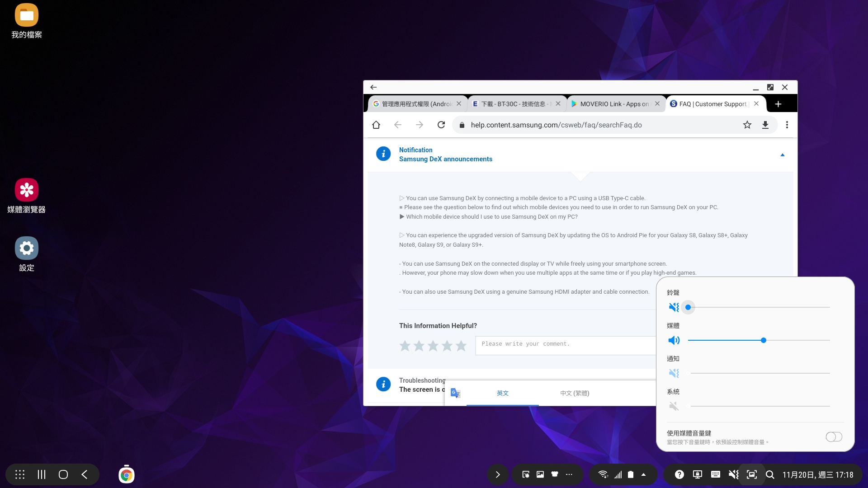Close the 下載 - BT-30C tab

coord(558,103)
